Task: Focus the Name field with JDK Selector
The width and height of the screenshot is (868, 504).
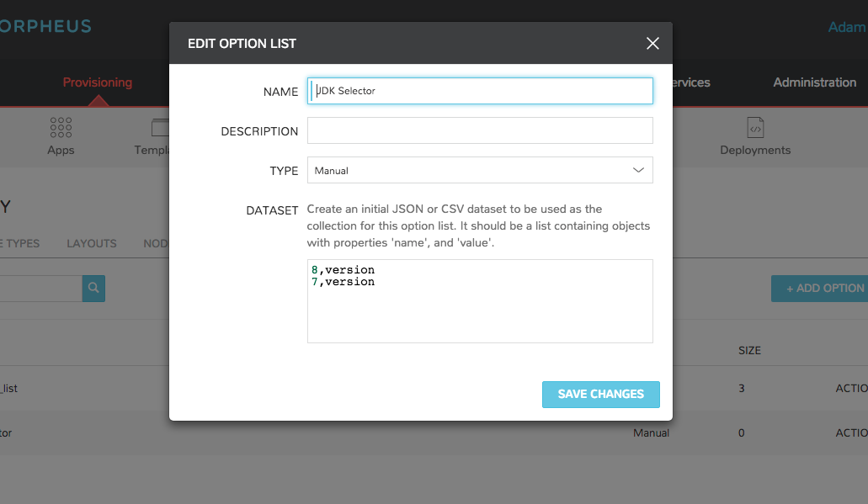Action: [480, 91]
